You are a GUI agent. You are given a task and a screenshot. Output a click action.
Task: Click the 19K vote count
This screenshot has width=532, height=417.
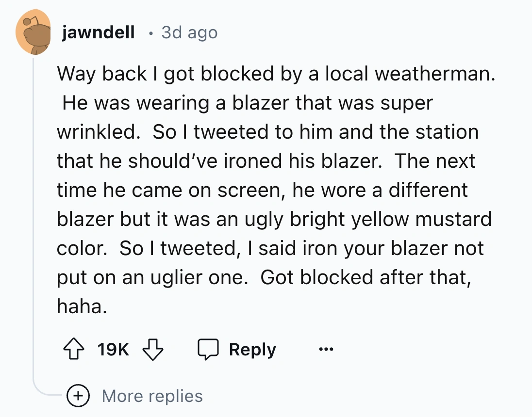113,350
